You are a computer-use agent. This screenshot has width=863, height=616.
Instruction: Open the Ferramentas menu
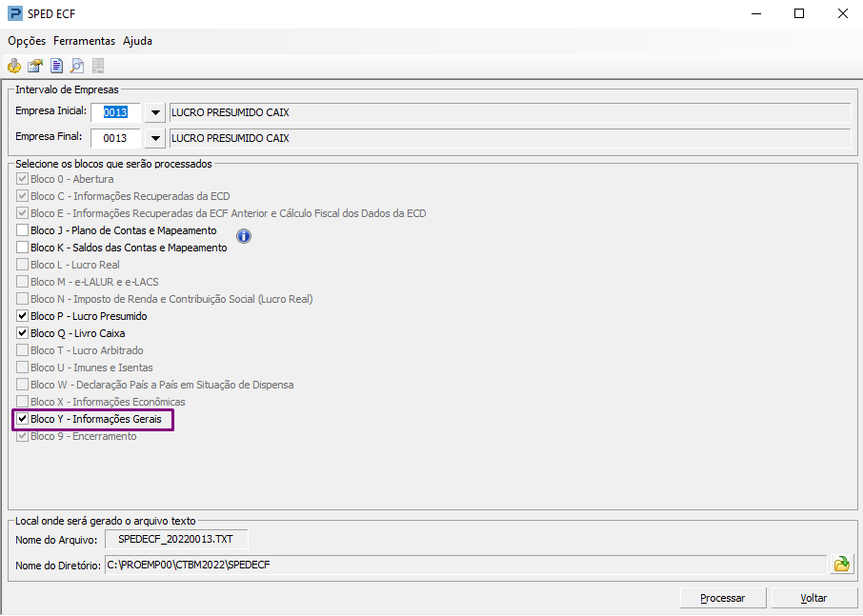tap(84, 41)
